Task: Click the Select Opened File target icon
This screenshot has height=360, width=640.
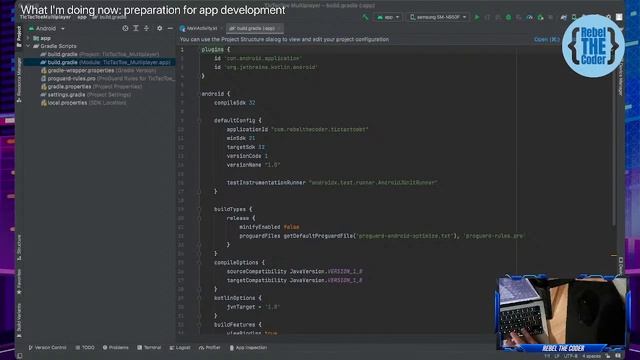Action: pos(125,28)
